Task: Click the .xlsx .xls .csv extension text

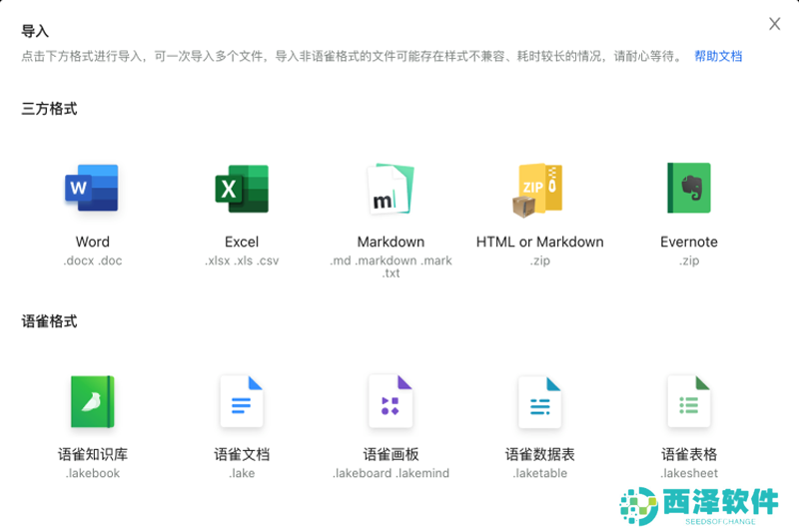Action: point(242,261)
